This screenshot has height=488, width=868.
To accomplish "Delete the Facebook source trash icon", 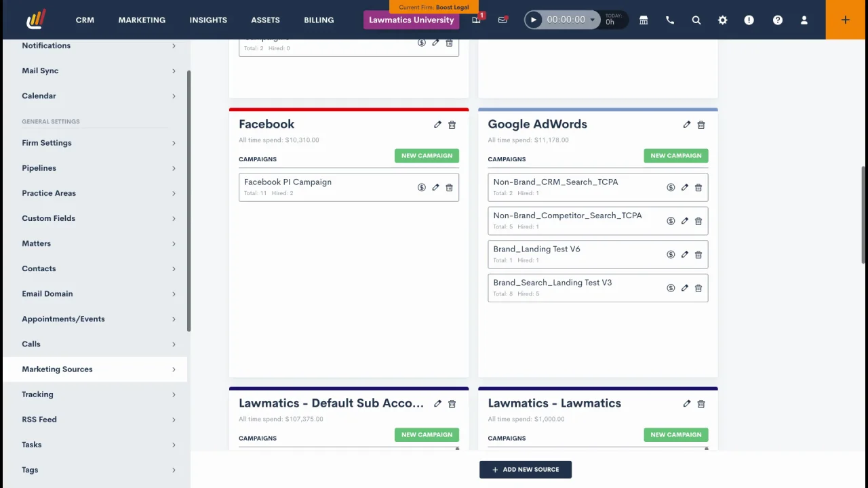I will click(452, 125).
